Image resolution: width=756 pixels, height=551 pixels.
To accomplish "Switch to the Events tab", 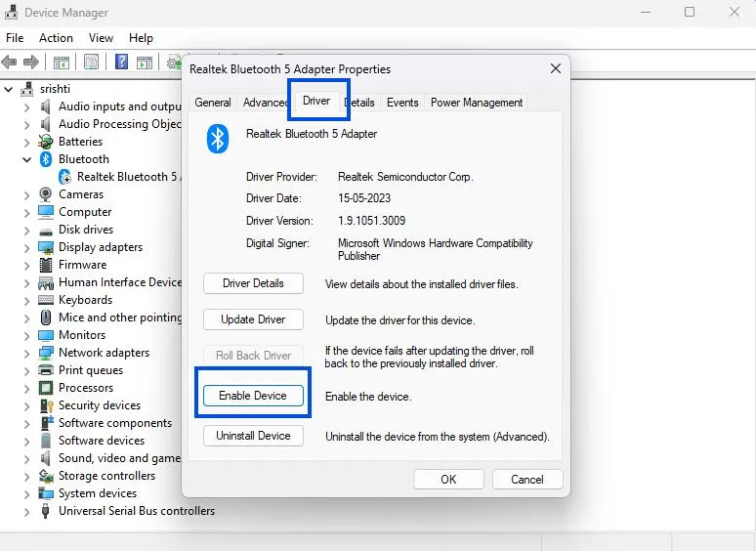I will (x=402, y=103).
